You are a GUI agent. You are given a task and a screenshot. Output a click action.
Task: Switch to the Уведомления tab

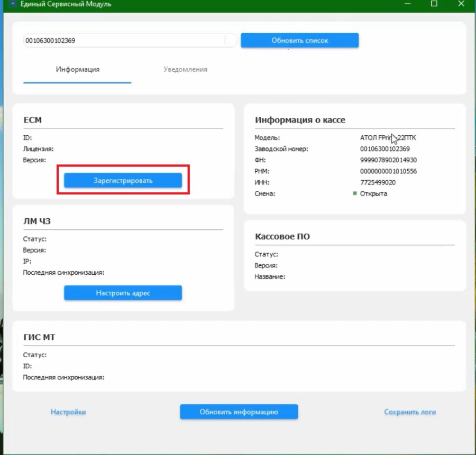tap(185, 69)
